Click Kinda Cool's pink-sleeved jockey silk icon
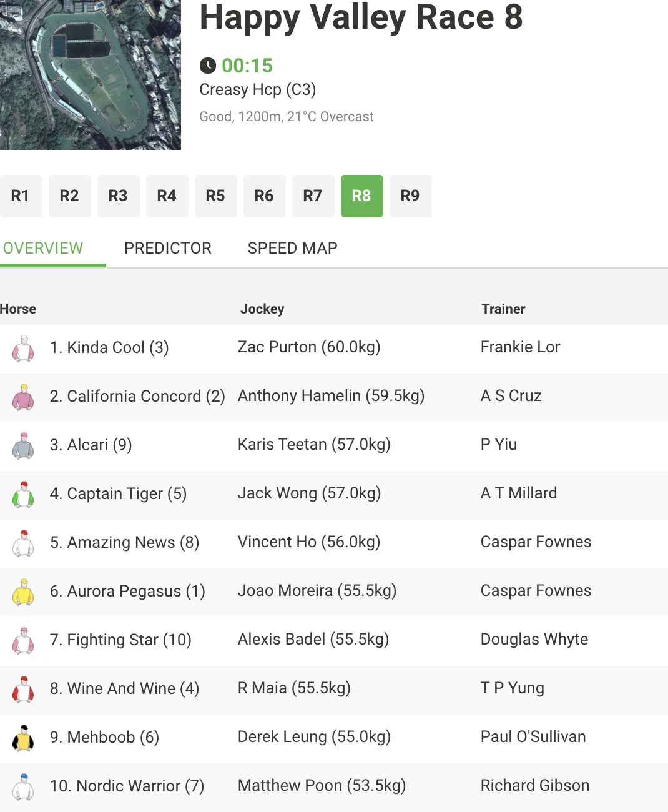This screenshot has height=812, width=668. 23,348
